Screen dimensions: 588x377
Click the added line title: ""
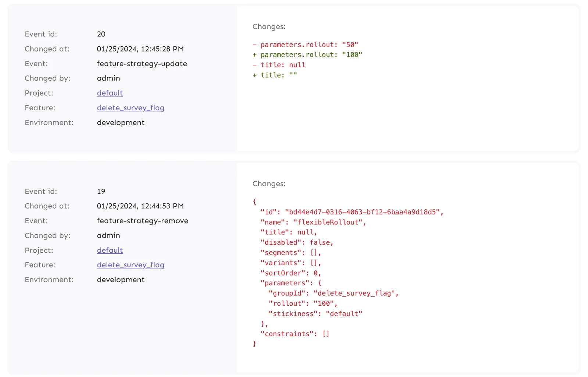point(275,75)
